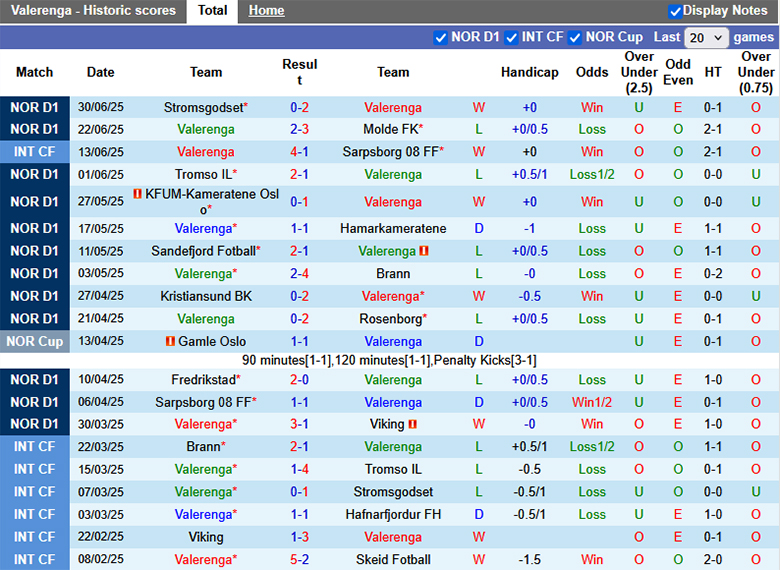This screenshot has width=780, height=570.
Task: Click the Valerenga - Historic scores title
Action: point(94,11)
